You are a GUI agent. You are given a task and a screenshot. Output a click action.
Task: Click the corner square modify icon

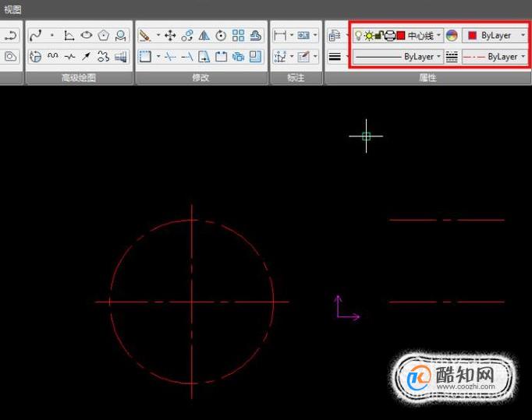click(x=256, y=56)
